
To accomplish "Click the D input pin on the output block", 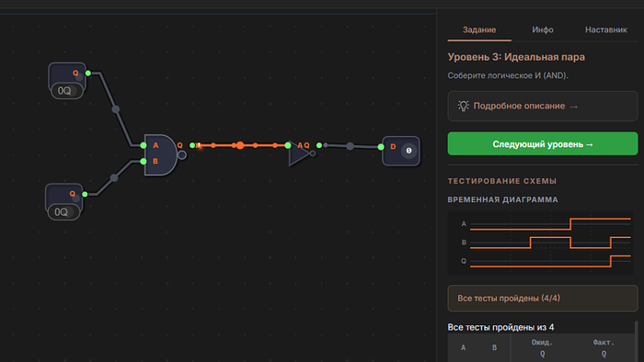I will pyautogui.click(x=381, y=147).
